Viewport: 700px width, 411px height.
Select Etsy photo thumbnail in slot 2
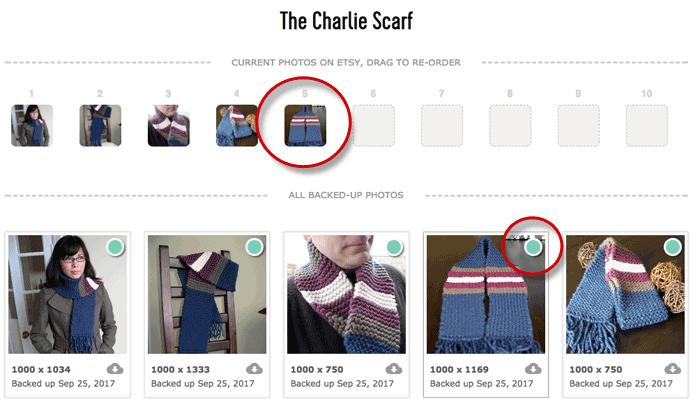[100, 126]
